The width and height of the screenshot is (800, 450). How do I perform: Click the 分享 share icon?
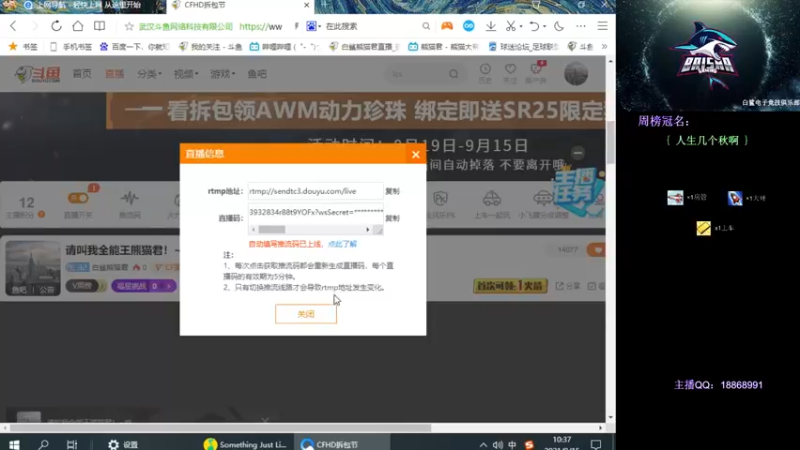[x=567, y=286]
